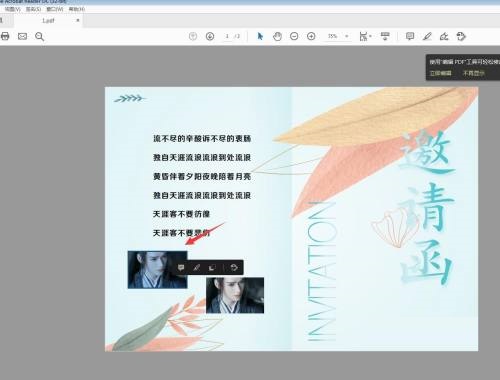Select the arrow Selection tool
The width and height of the screenshot is (500, 380).
pyautogui.click(x=260, y=36)
